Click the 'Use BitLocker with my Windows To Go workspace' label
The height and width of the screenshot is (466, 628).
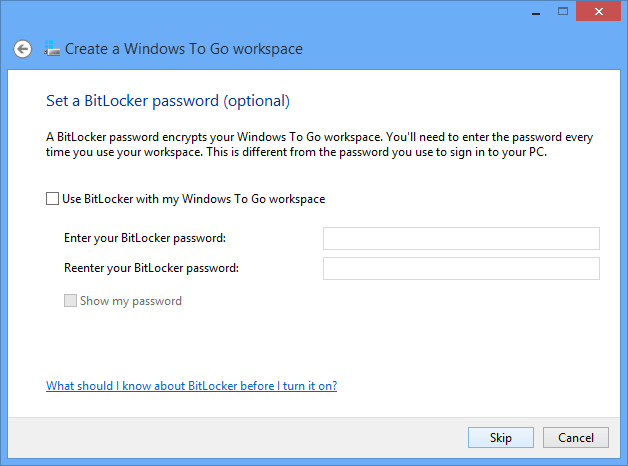coord(193,199)
